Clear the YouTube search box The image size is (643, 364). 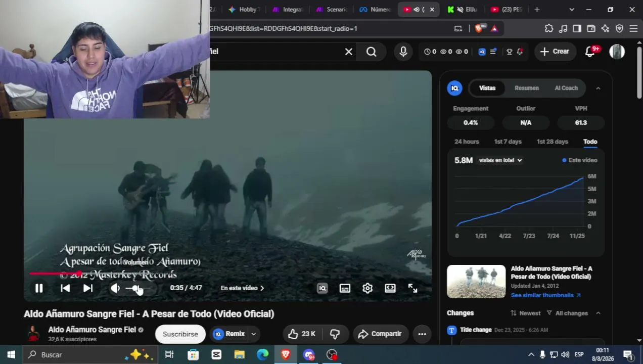(x=349, y=52)
